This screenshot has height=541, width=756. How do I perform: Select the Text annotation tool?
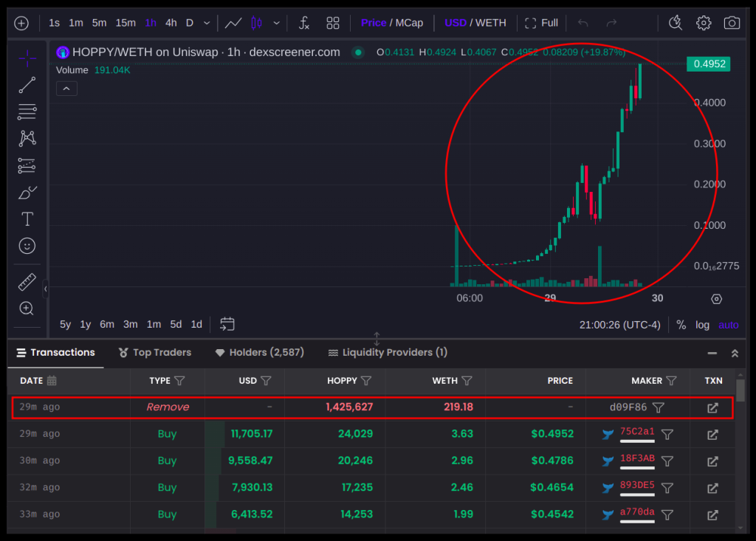(27, 218)
